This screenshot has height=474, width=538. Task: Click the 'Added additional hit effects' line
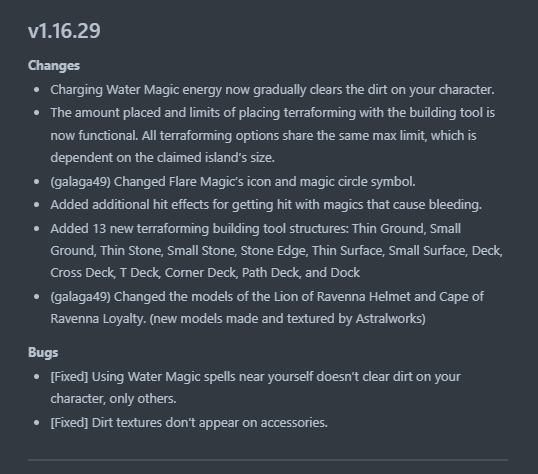266,205
